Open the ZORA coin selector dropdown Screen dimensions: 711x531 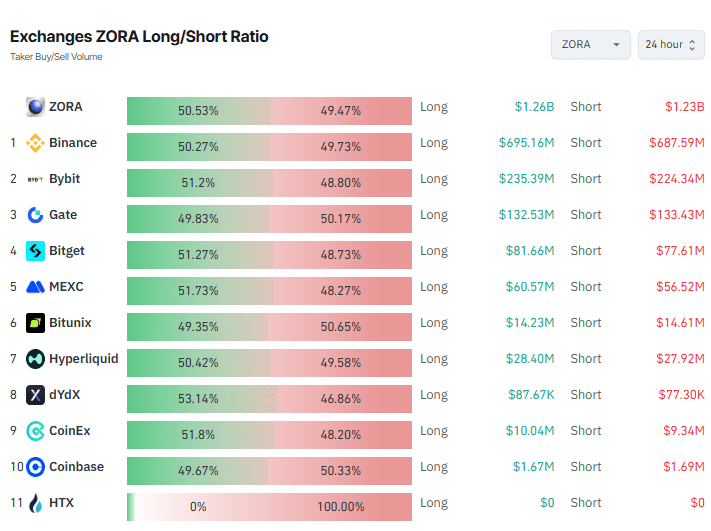coord(590,45)
